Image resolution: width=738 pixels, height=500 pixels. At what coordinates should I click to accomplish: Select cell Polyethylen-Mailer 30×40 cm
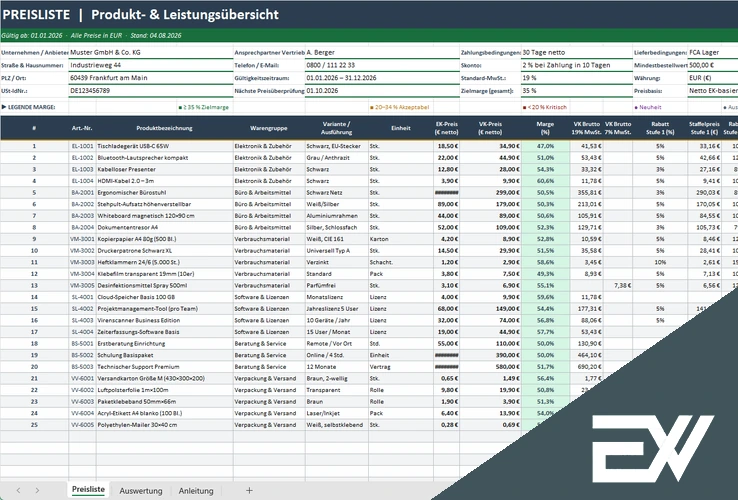(x=165, y=425)
